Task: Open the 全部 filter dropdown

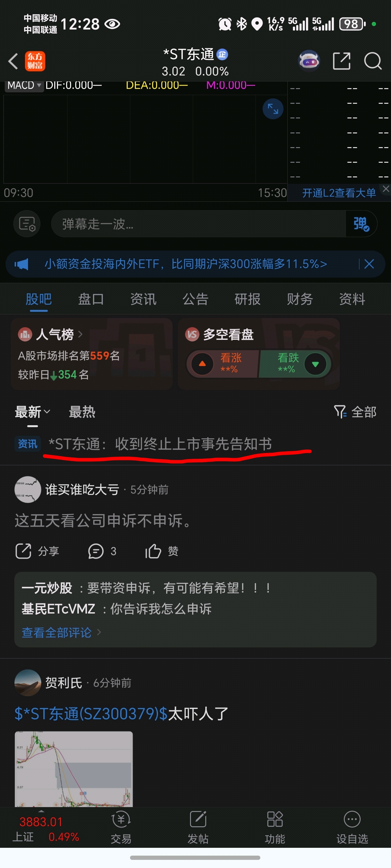Action: pyautogui.click(x=355, y=412)
